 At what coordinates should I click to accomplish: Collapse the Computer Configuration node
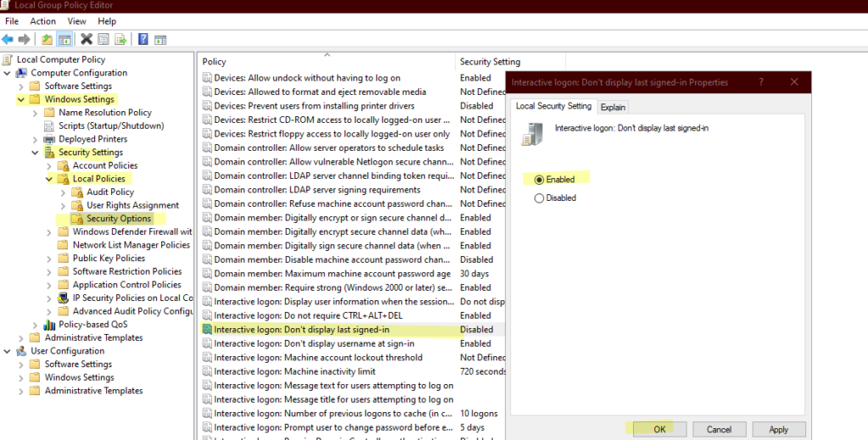click(x=7, y=73)
